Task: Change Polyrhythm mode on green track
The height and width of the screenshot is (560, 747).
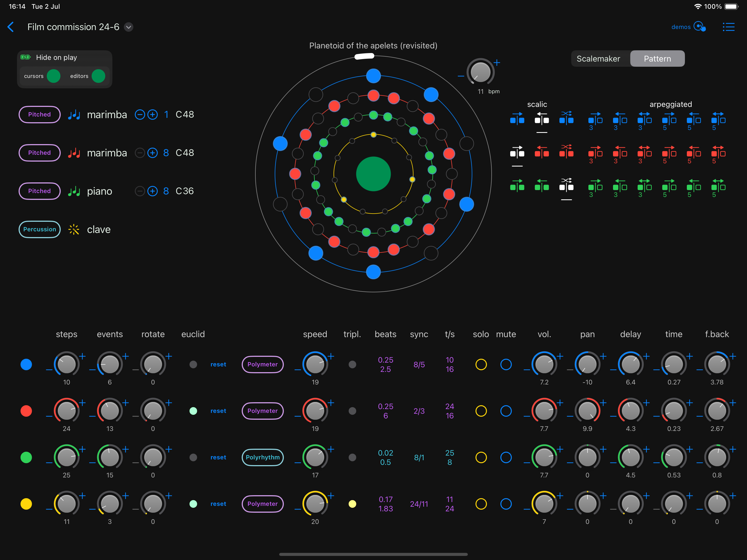Action: point(262,457)
